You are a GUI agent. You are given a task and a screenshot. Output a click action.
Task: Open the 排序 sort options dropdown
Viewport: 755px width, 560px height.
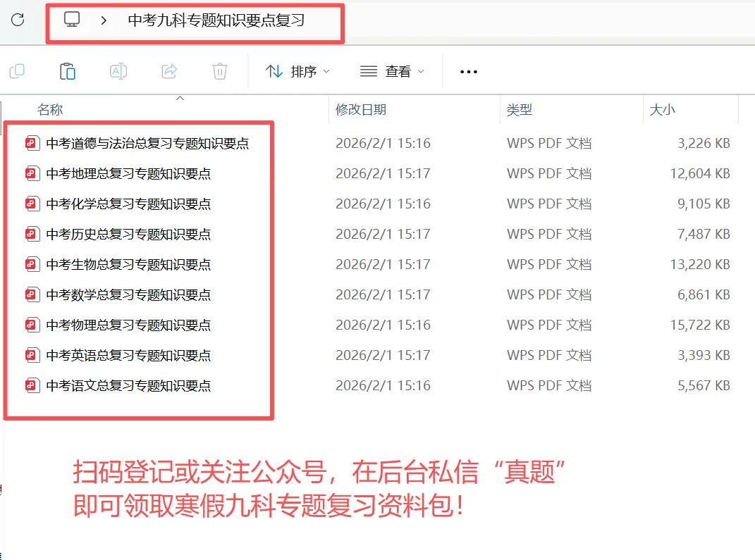click(x=297, y=70)
